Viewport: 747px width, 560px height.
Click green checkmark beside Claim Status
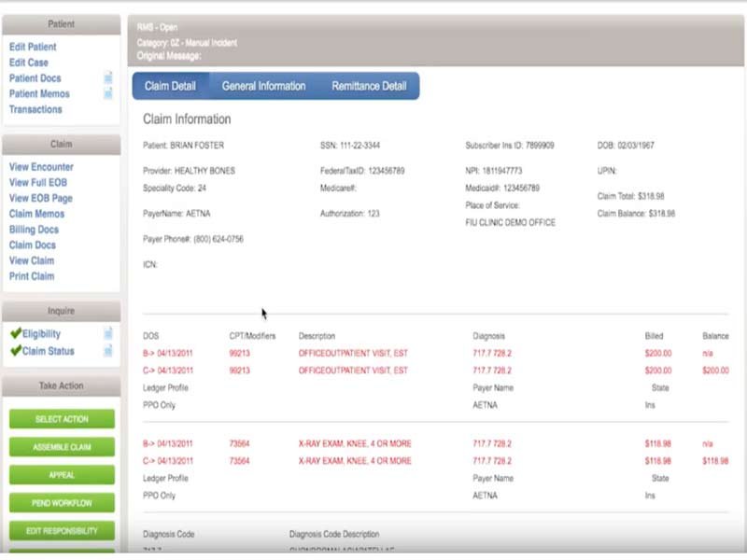[15, 351]
